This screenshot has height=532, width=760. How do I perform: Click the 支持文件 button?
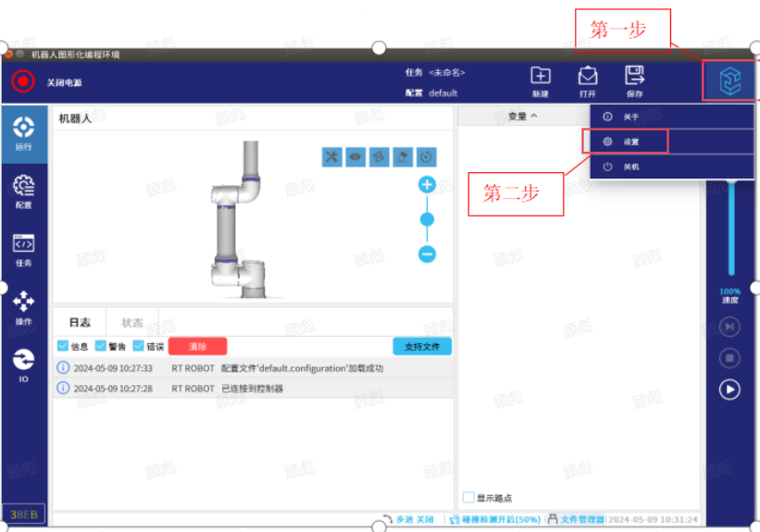tap(422, 346)
